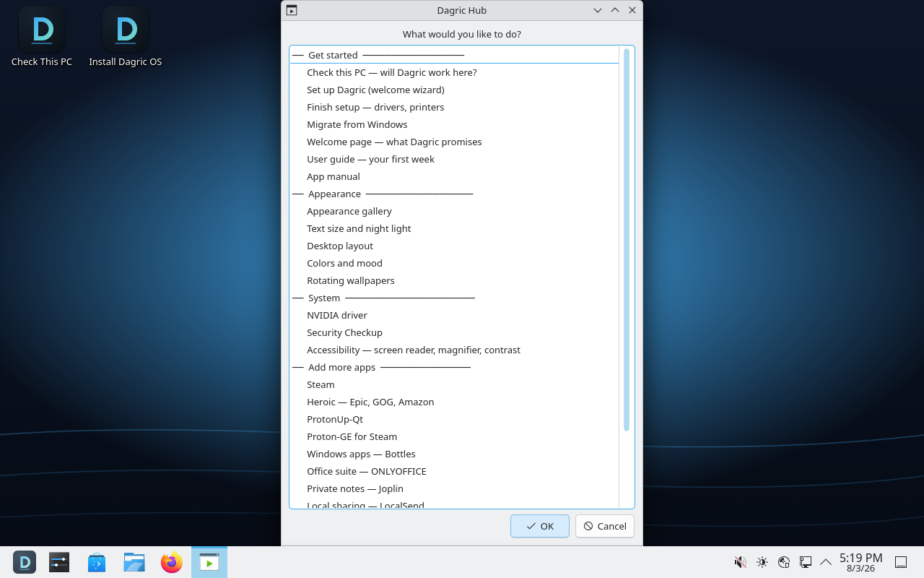Click the muted volume tray icon

pyautogui.click(x=740, y=562)
